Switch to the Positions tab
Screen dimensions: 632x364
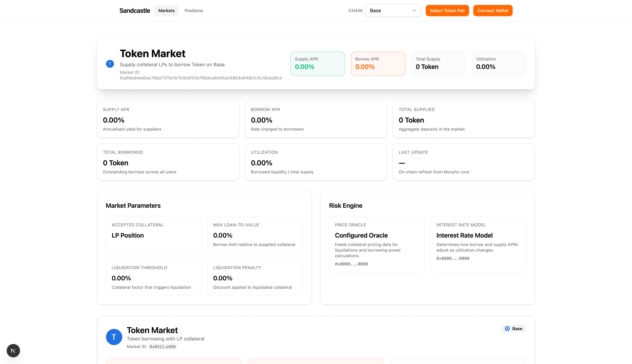pos(194,11)
